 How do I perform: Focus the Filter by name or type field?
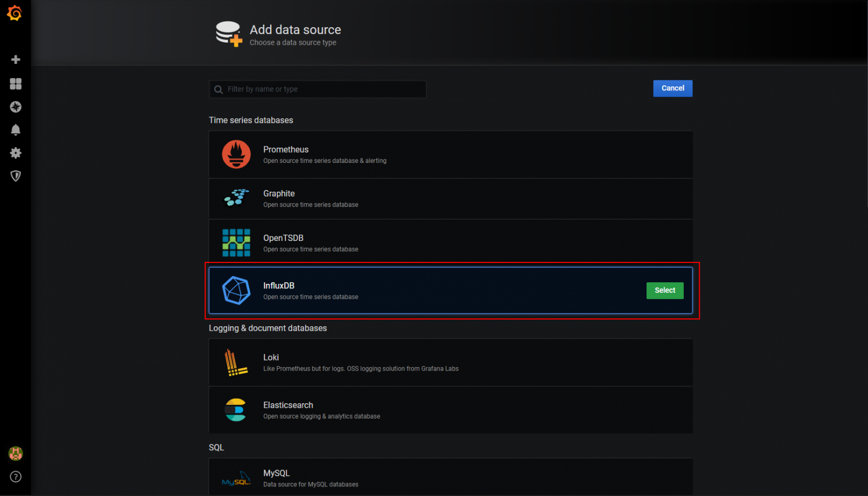(x=318, y=89)
